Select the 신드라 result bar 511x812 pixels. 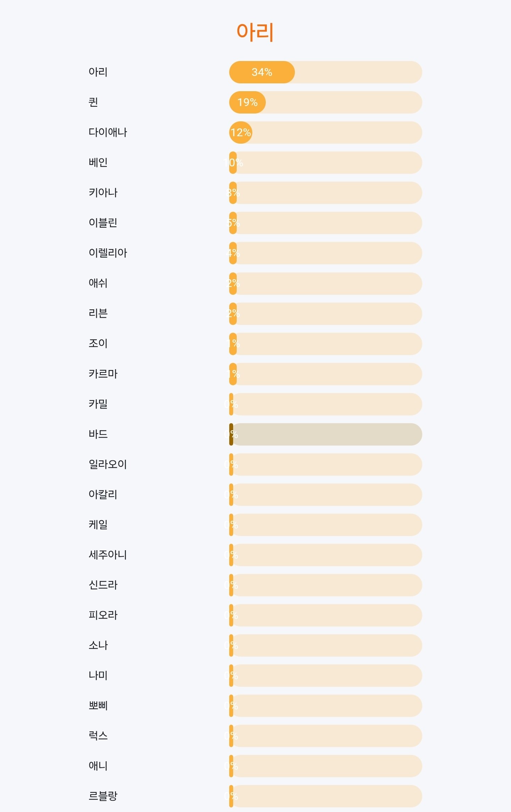coord(325,585)
